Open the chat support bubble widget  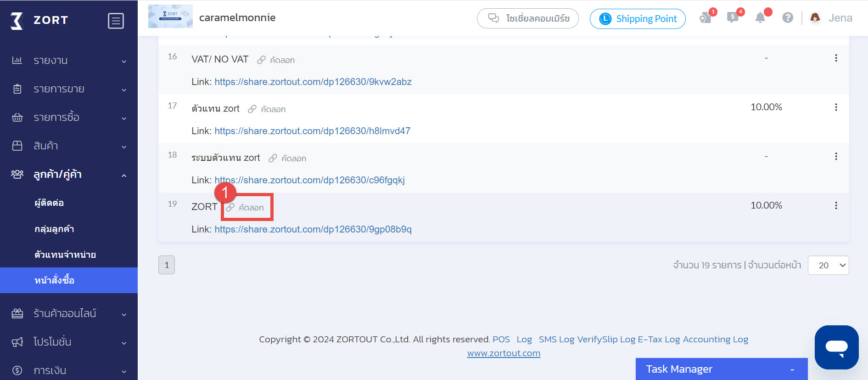836,347
